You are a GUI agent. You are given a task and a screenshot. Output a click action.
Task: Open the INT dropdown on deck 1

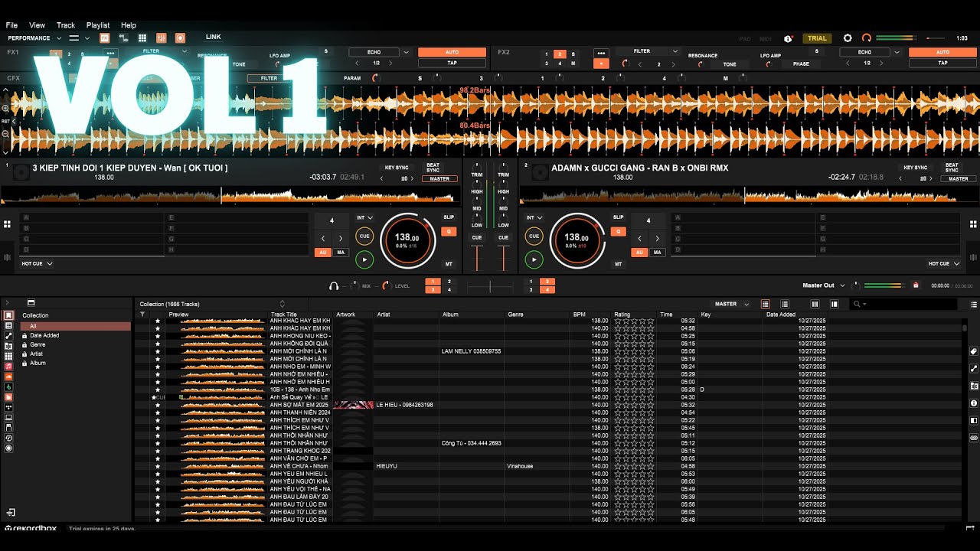364,217
